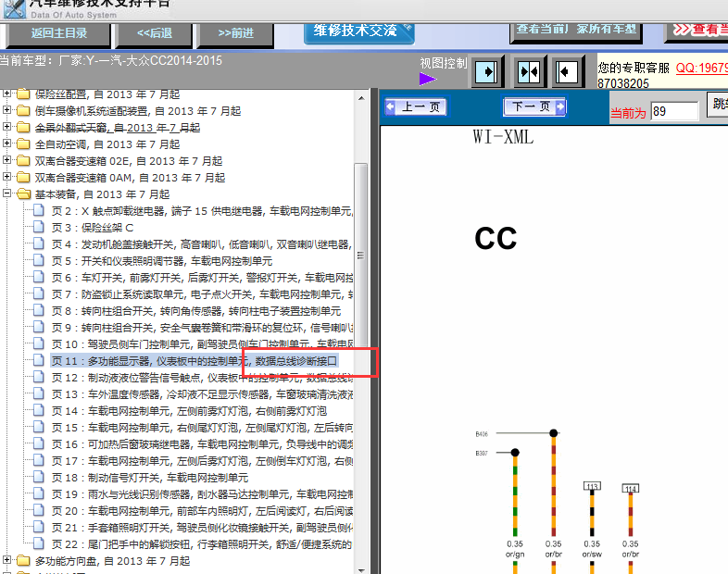Click document icon beside 页 18 entry
The height and width of the screenshot is (574, 728).
pyautogui.click(x=39, y=478)
